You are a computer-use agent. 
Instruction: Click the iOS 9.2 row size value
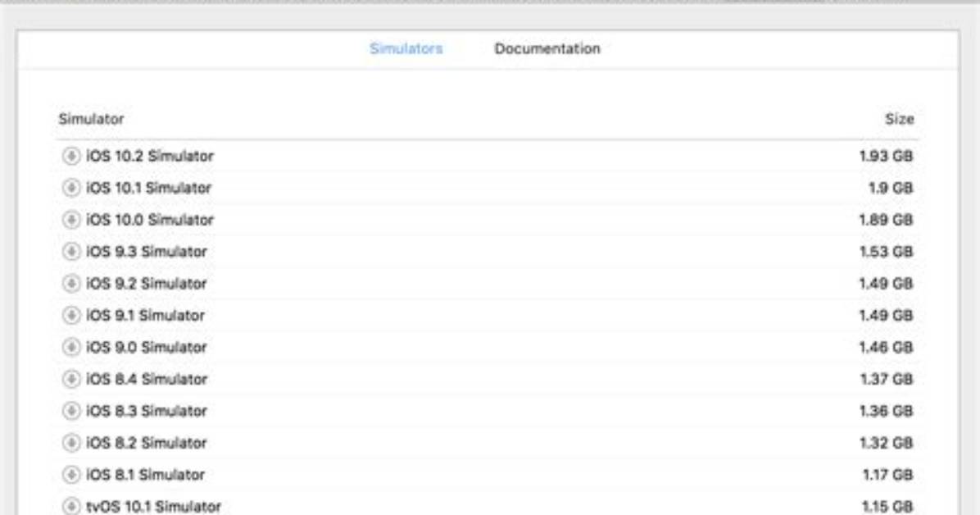pos(886,284)
